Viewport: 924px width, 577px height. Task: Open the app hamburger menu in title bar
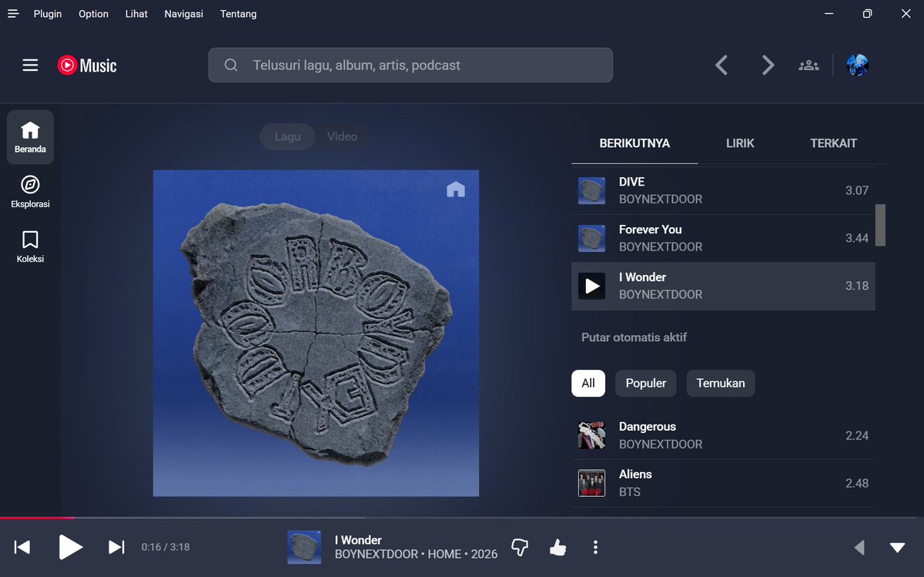coord(13,14)
